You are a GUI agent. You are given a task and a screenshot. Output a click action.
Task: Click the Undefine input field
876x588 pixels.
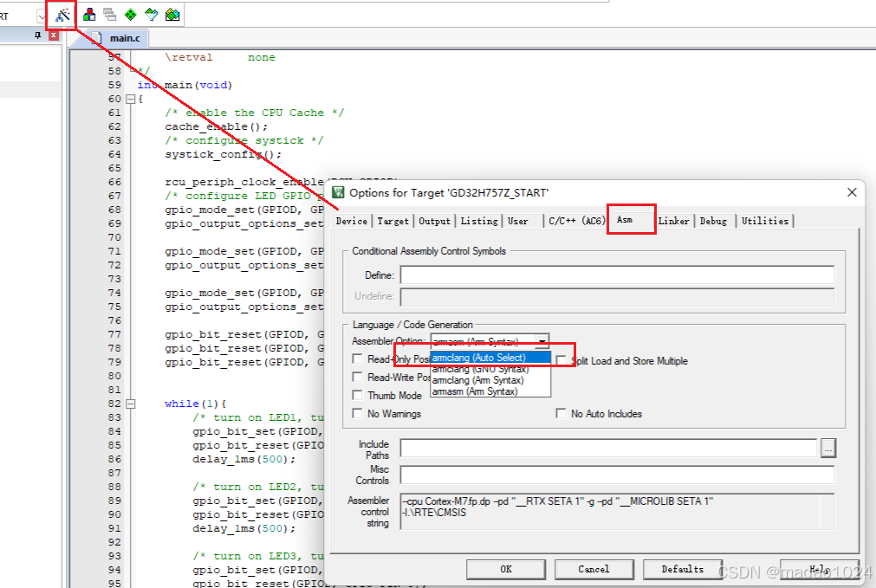[617, 296]
